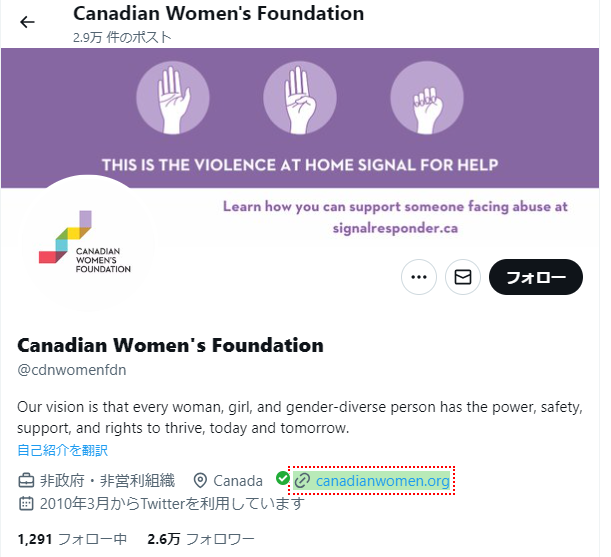Click the open palm hand illustration
611x557 pixels.
point(173,98)
